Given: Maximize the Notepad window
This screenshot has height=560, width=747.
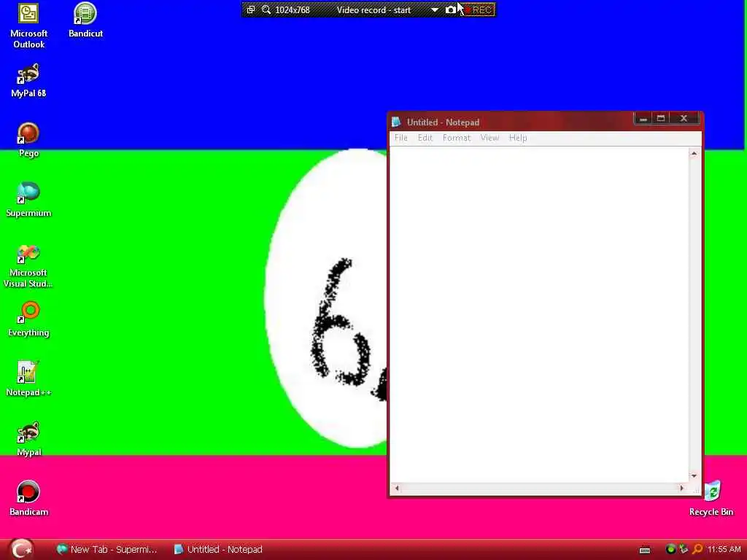Looking at the screenshot, I should coord(661,118).
